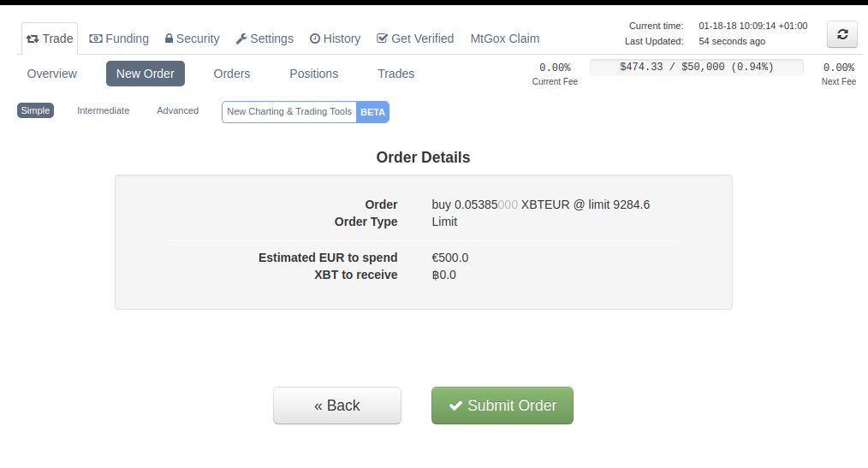The image size is (868, 468).
Task: Open the Trade tab
Action: pos(50,39)
